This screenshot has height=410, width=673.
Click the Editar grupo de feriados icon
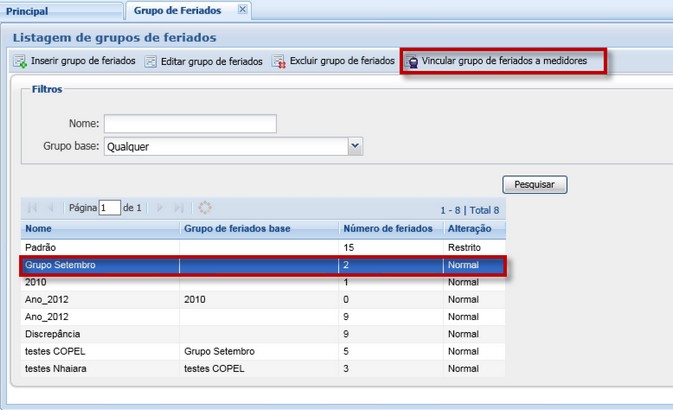point(151,62)
